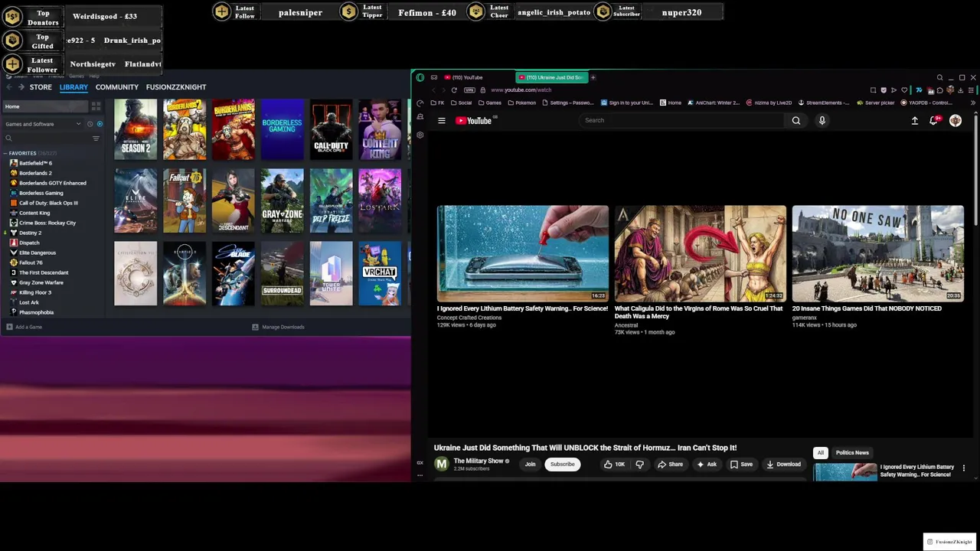Start voice search with the microphone icon
The image size is (980, 551).
coord(822,120)
